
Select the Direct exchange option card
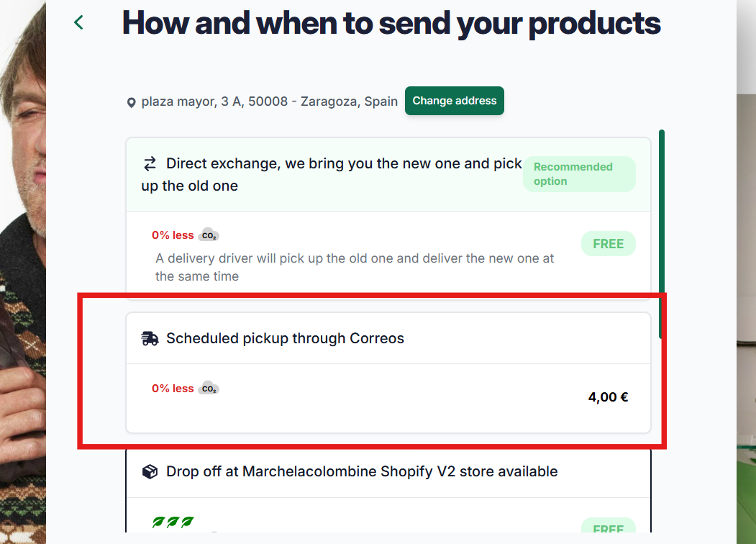pos(388,216)
